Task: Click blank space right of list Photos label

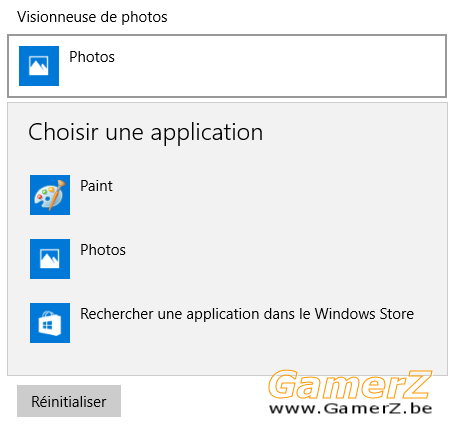Action: point(283,259)
